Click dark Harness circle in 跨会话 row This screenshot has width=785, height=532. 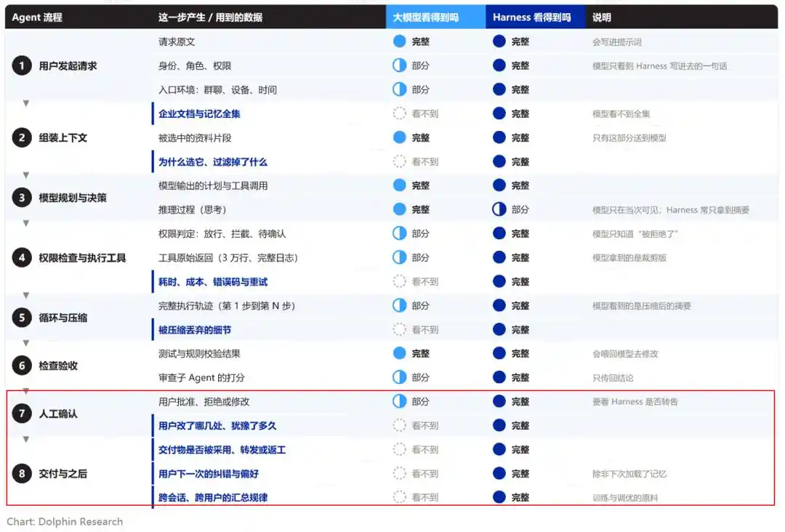(x=499, y=497)
